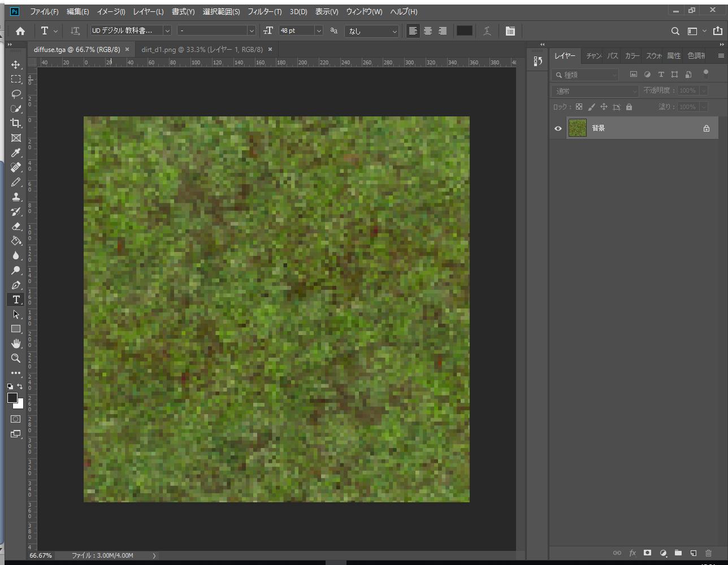Viewport: 728px width, 565px height.
Task: Select the Eyedropper tool
Action: pos(16,153)
